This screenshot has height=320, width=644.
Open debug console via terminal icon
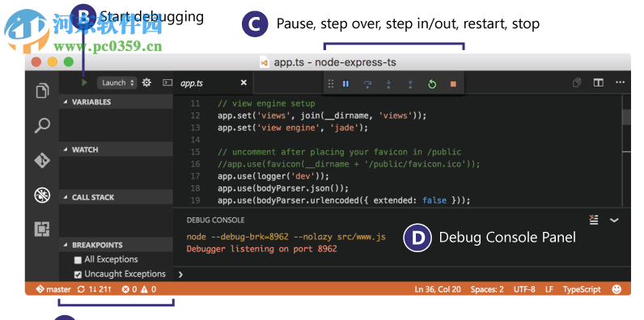click(x=167, y=83)
